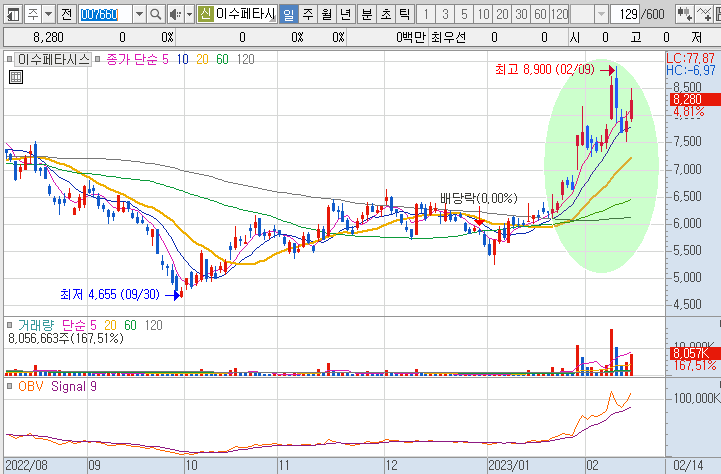This screenshot has height=474, width=721.
Task: Click the green 60 price moving average label
Action: 222,59
